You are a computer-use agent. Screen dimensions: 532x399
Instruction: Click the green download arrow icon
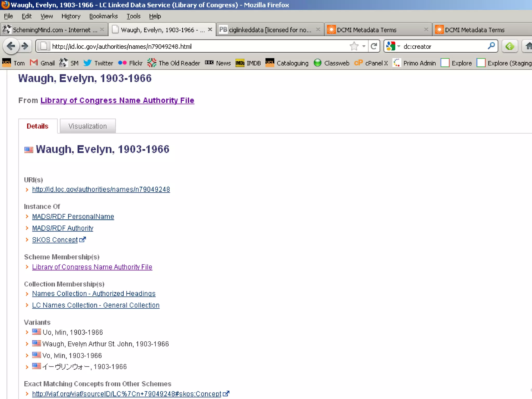pos(510,46)
